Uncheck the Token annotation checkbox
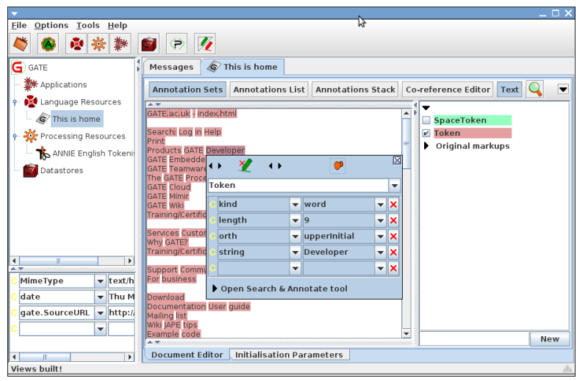 pos(426,134)
